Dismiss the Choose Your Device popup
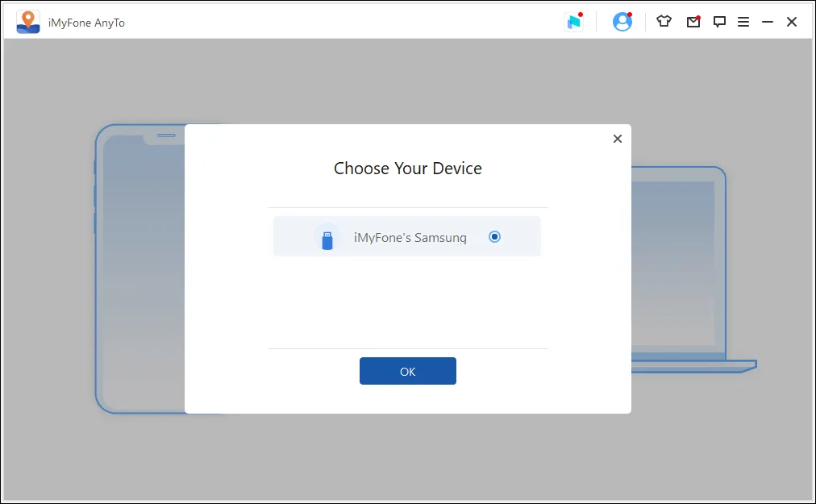This screenshot has height=504, width=816. click(617, 139)
